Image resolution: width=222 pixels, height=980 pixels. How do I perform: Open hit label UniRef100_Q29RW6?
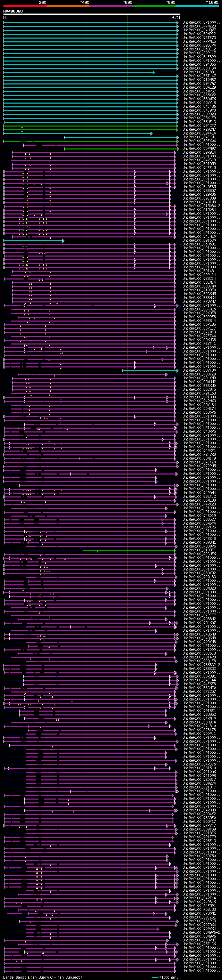(199, 195)
